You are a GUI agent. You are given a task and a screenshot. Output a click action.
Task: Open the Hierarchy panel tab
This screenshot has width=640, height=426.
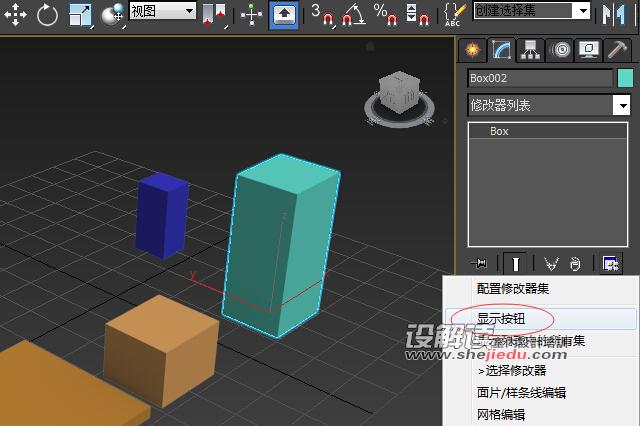(531, 50)
